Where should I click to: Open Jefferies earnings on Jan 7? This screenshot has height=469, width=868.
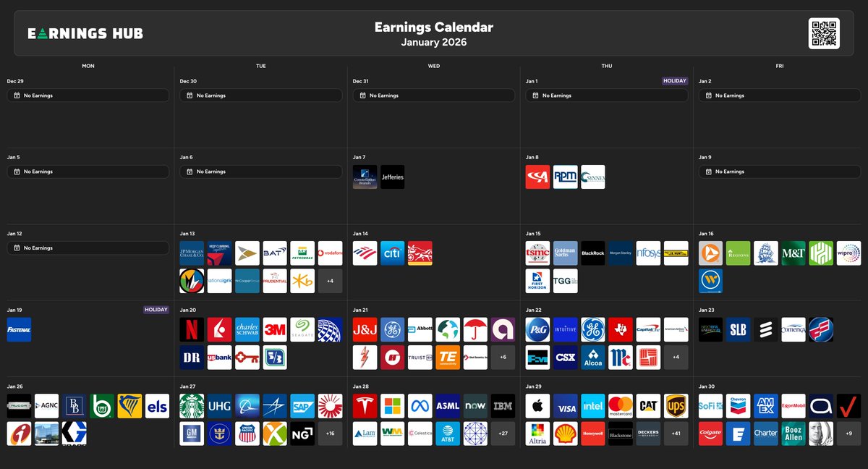[393, 177]
